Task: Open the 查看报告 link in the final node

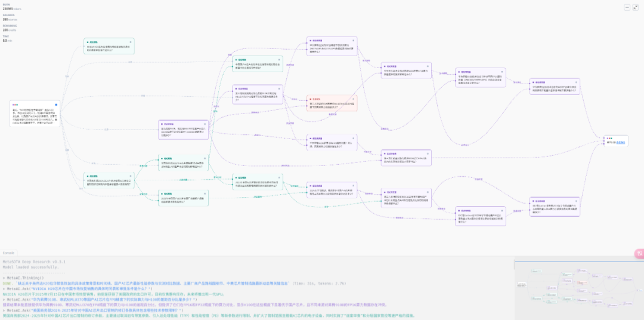Action: point(620,143)
